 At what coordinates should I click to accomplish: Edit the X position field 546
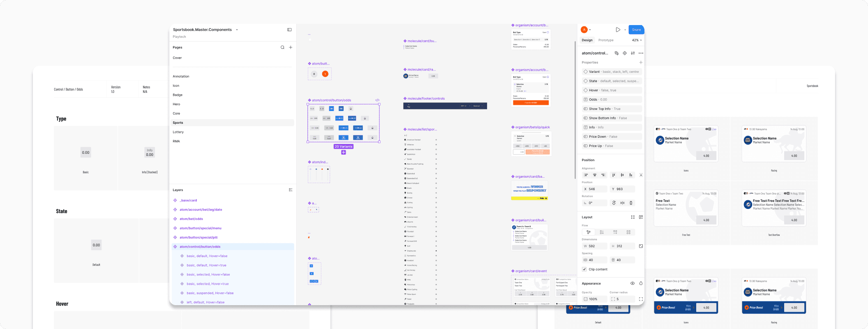[595, 189]
